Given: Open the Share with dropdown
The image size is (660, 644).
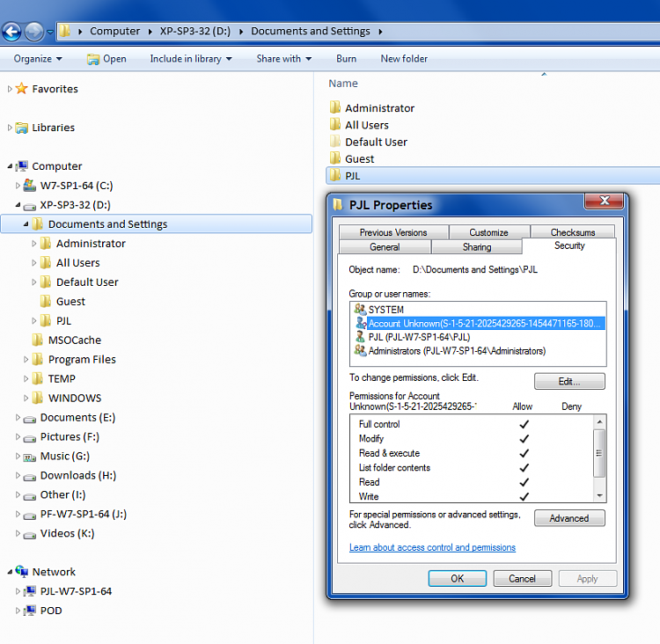Looking at the screenshot, I should pyautogui.click(x=284, y=59).
